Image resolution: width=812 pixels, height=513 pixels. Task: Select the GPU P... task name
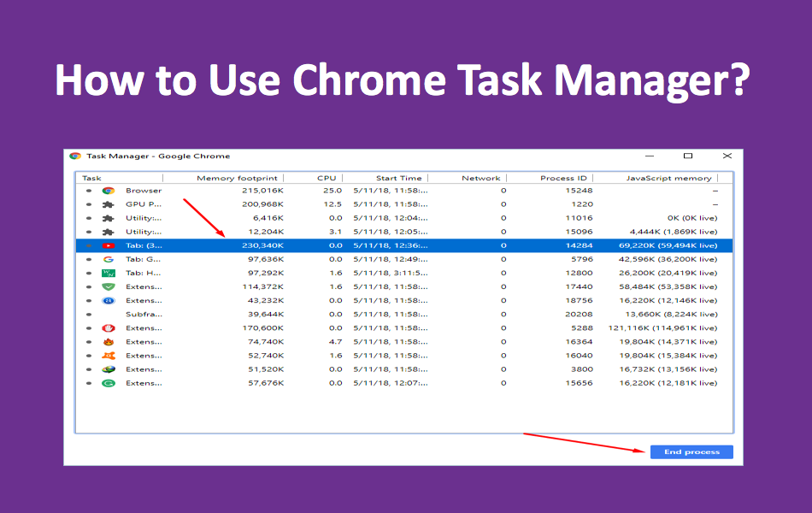tap(144, 204)
